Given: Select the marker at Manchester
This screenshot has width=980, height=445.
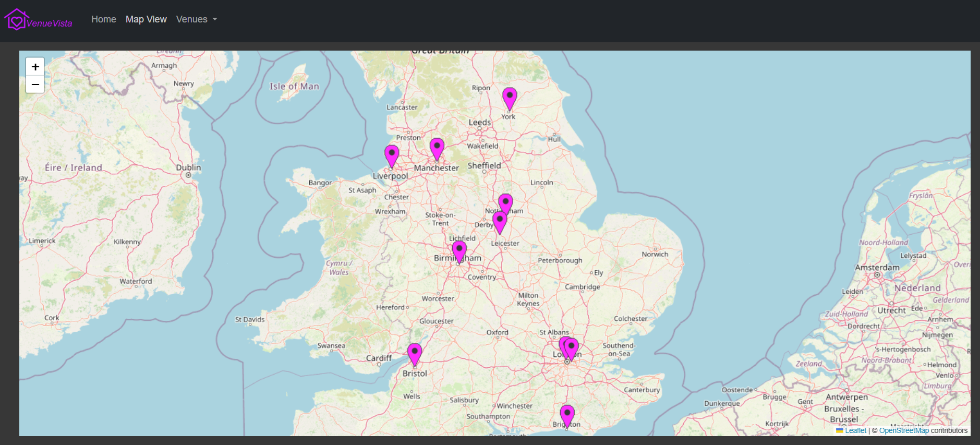Looking at the screenshot, I should (437, 150).
